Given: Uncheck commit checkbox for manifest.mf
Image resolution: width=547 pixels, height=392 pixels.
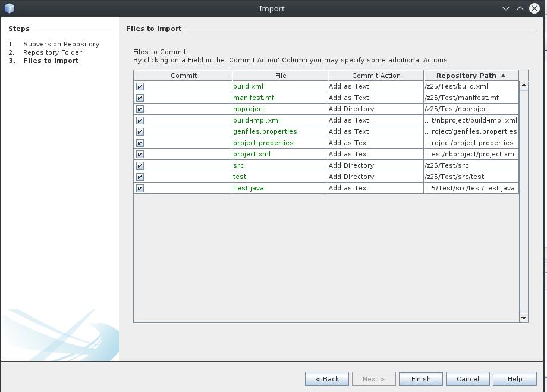Looking at the screenshot, I should [x=140, y=98].
